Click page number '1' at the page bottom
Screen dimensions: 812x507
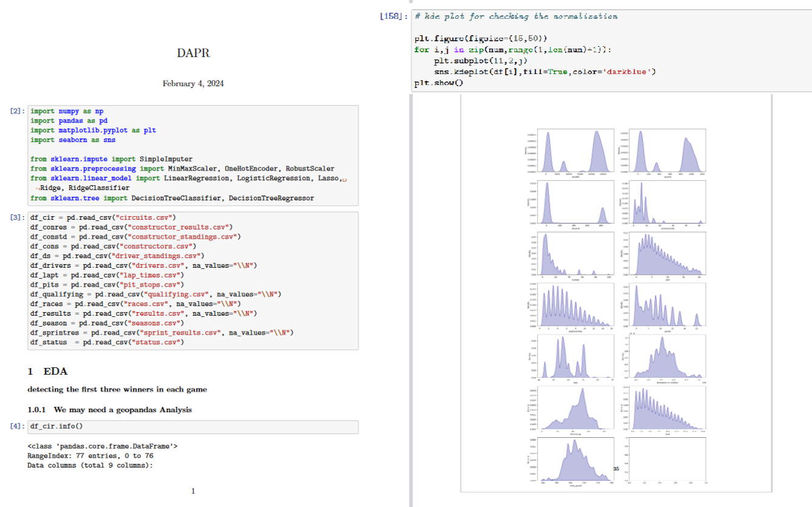coord(193,491)
